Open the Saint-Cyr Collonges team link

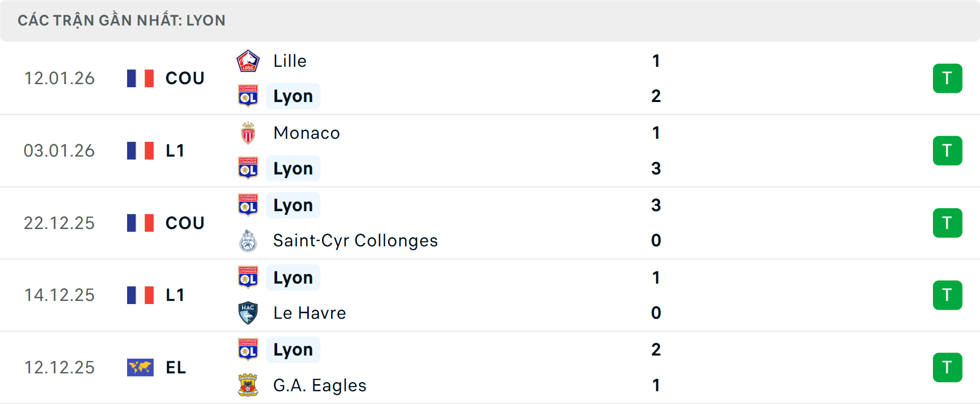pos(355,241)
